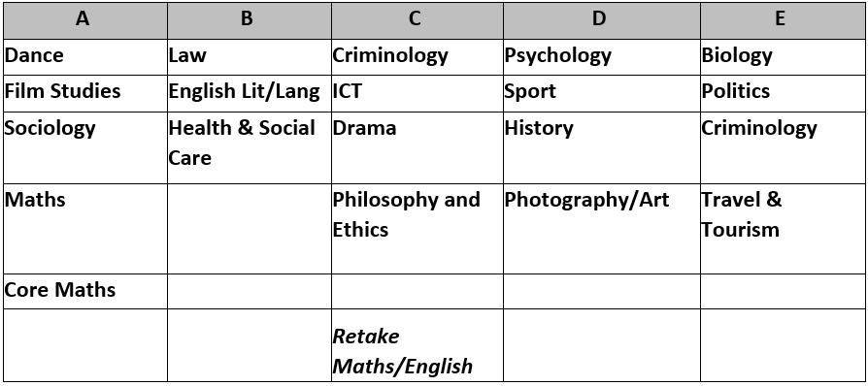Click column header A
Viewport: 868px width, 386px height.
pyautogui.click(x=85, y=20)
